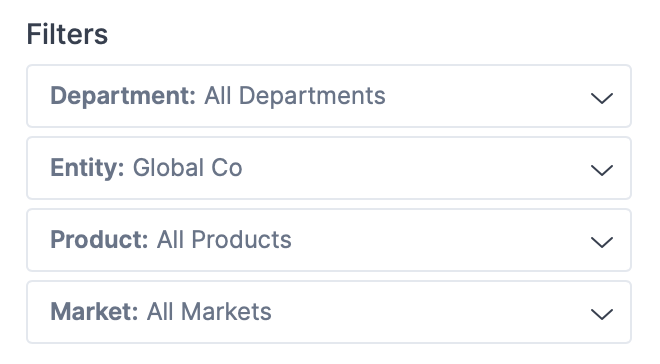Click blank area within the Product filter box
This screenshot has width=660, height=364.
tap(438, 240)
